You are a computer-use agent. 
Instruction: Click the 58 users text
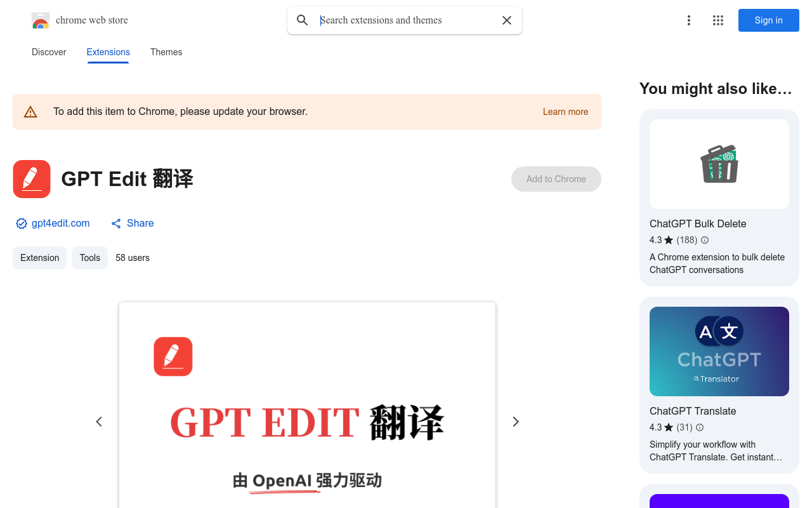pos(133,258)
